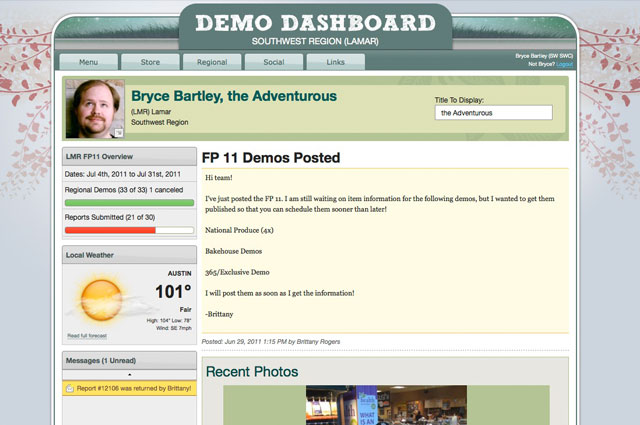This screenshot has height=425, width=640.
Task: Click the 365/Exclusive Demo line
Action: pos(237,272)
